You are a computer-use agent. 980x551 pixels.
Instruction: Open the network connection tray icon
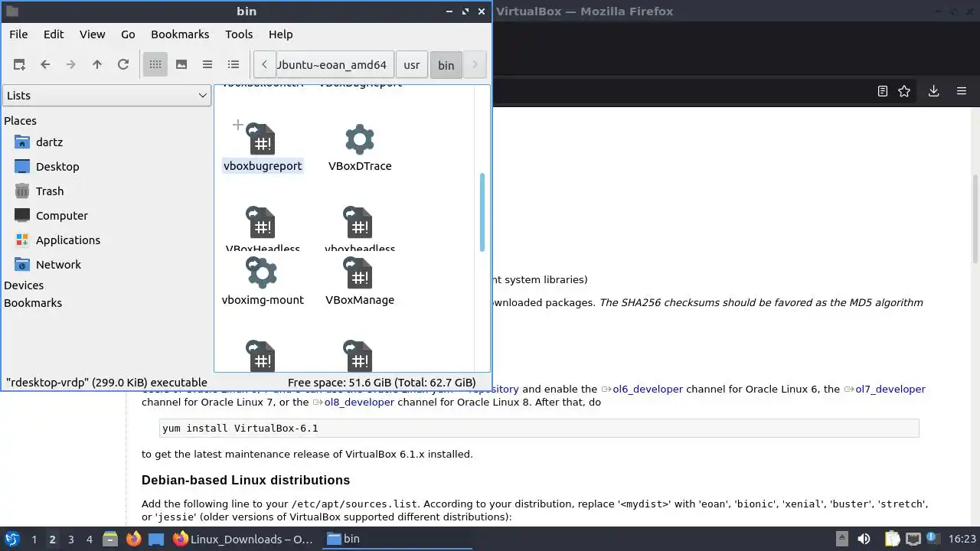[913, 539]
